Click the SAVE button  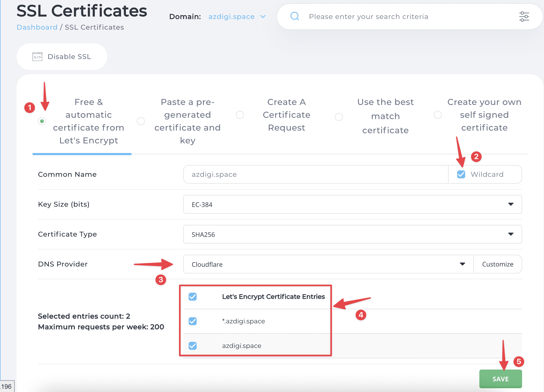coord(500,379)
